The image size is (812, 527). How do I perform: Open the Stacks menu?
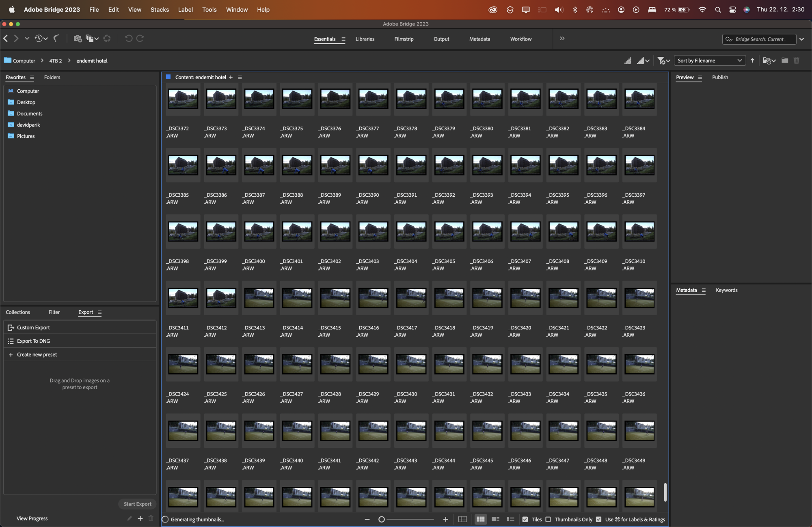[x=160, y=9]
